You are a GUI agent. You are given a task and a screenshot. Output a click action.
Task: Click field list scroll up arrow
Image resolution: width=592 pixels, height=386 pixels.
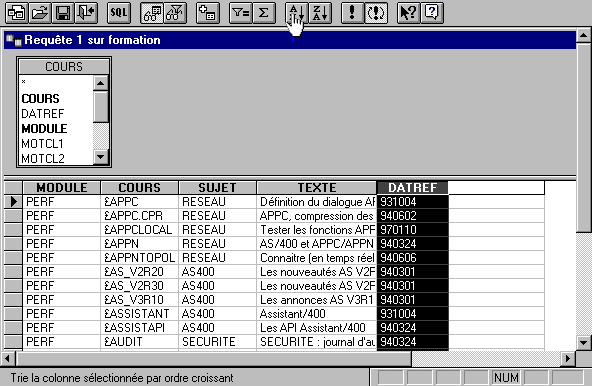point(100,83)
